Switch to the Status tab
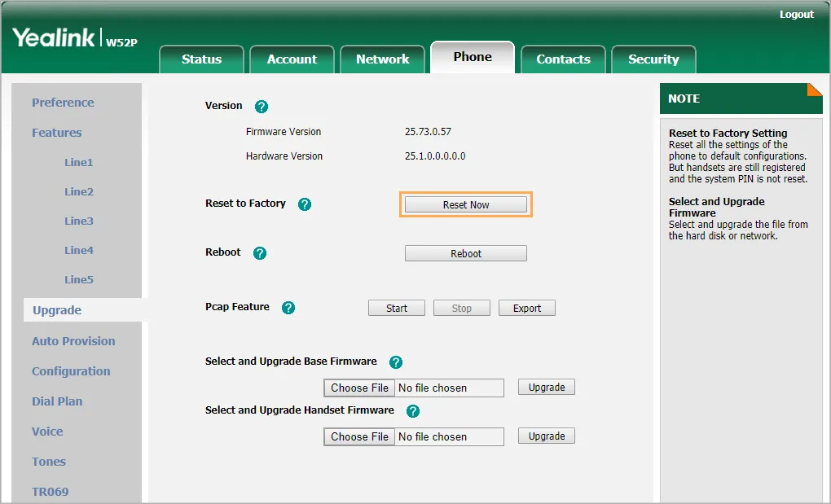 [201, 59]
